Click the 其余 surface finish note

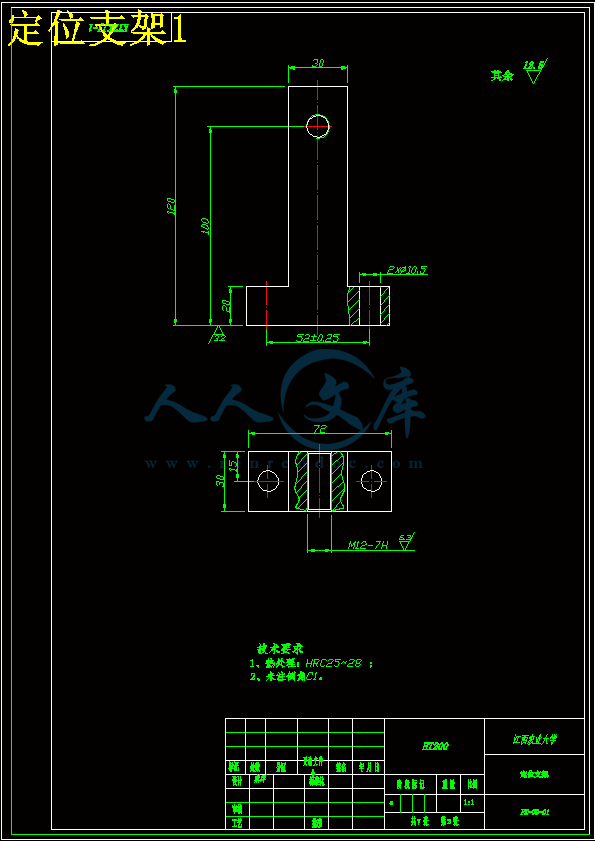click(x=502, y=76)
